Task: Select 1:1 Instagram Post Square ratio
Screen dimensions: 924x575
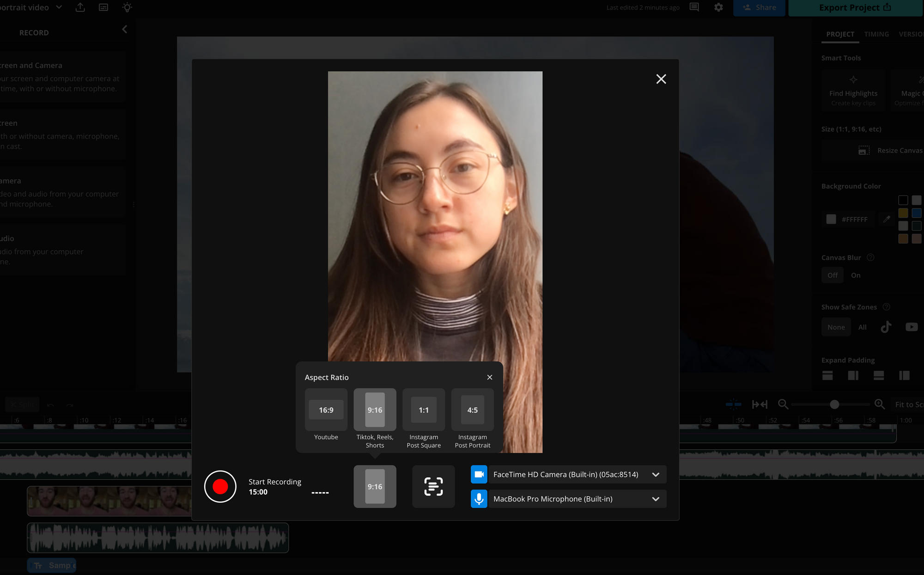Action: point(424,410)
